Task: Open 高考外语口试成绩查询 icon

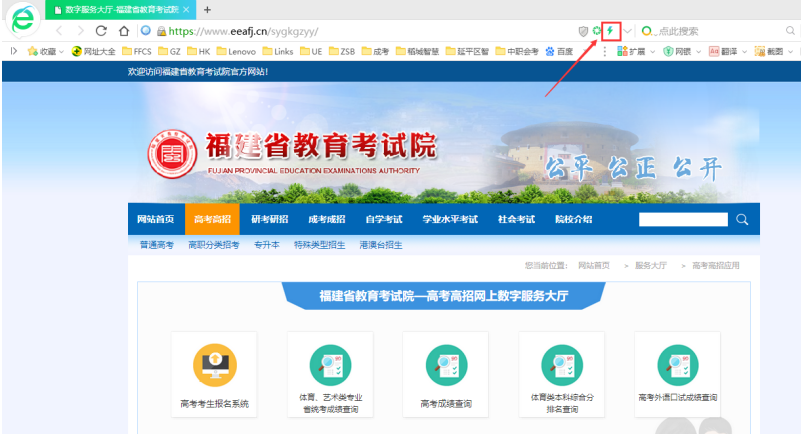Action: pyautogui.click(x=677, y=366)
